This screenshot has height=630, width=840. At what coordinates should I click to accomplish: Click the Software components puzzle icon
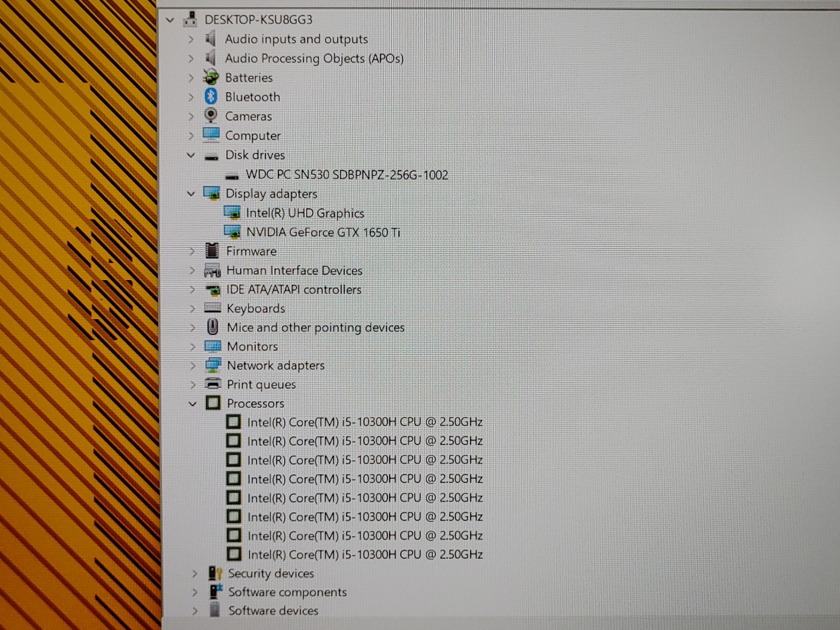click(216, 591)
